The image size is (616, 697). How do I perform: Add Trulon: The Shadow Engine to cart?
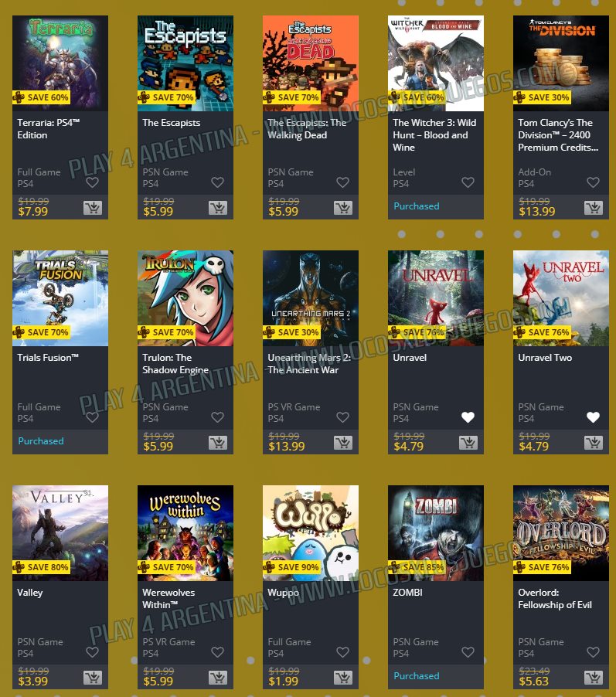218,442
